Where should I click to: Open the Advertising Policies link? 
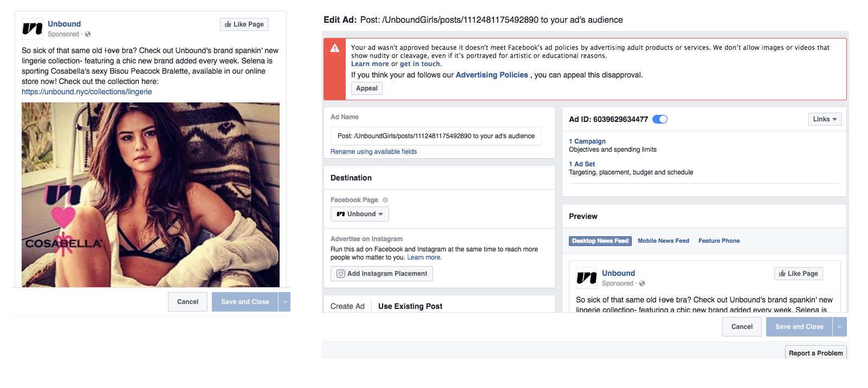(491, 75)
